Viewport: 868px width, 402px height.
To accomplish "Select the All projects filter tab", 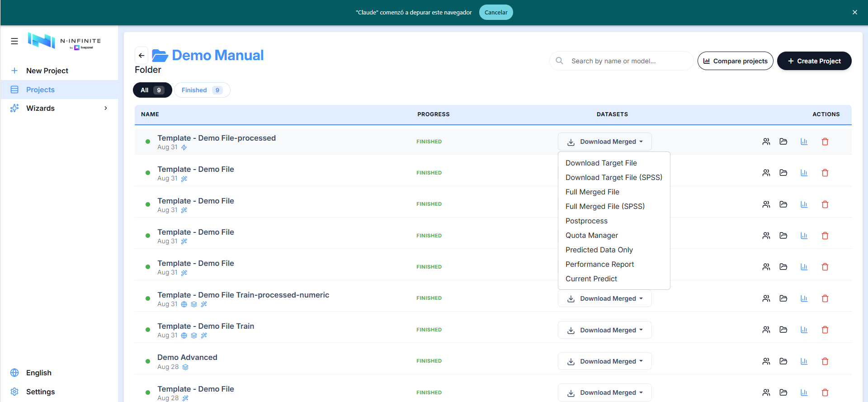I will pyautogui.click(x=152, y=90).
